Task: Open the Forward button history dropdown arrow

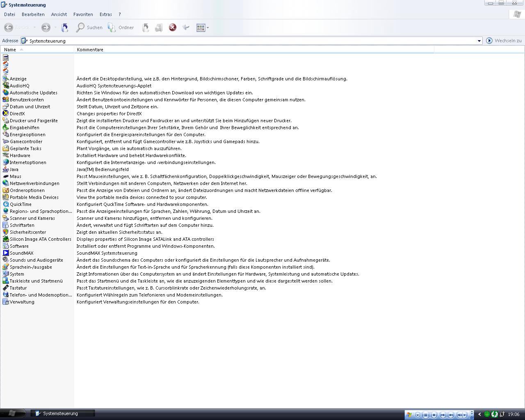Action: pos(55,27)
